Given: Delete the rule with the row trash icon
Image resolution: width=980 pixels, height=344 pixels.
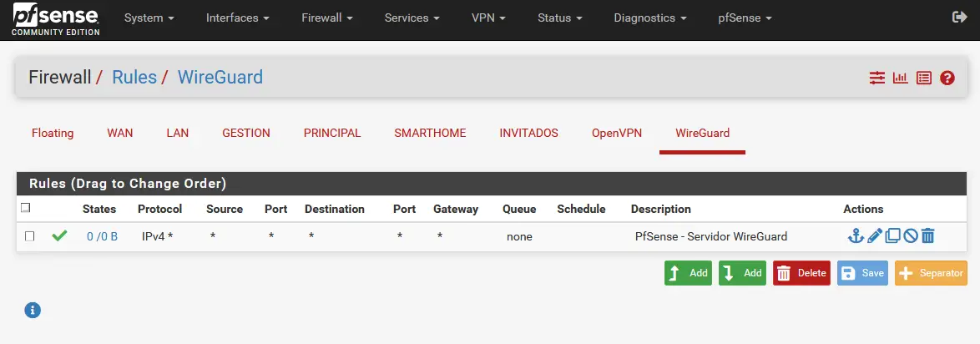Looking at the screenshot, I should point(927,236).
